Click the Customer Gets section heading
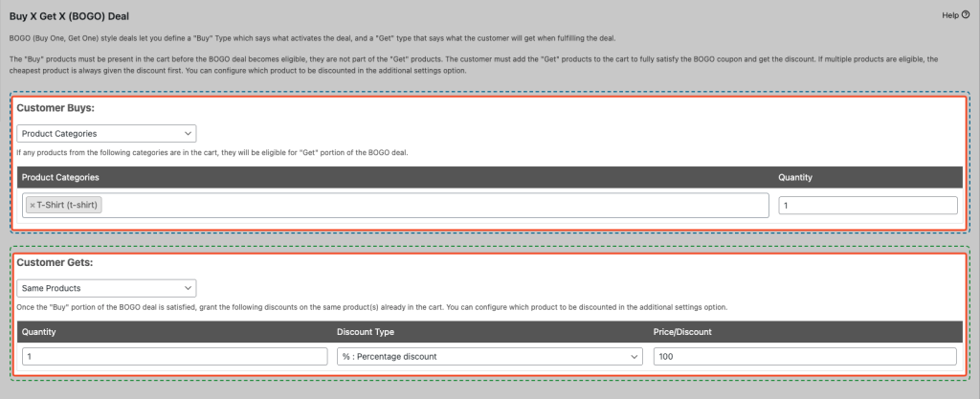Screen dimensions: 980x399 click(54, 261)
